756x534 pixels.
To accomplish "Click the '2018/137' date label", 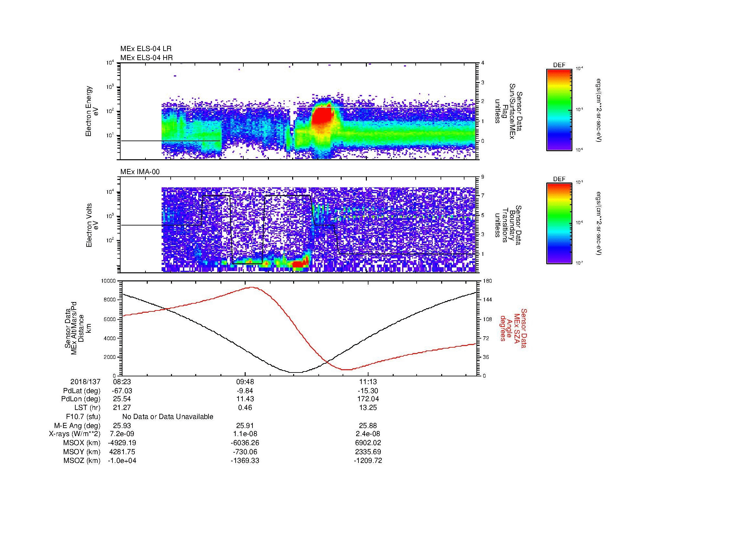I will (85, 382).
